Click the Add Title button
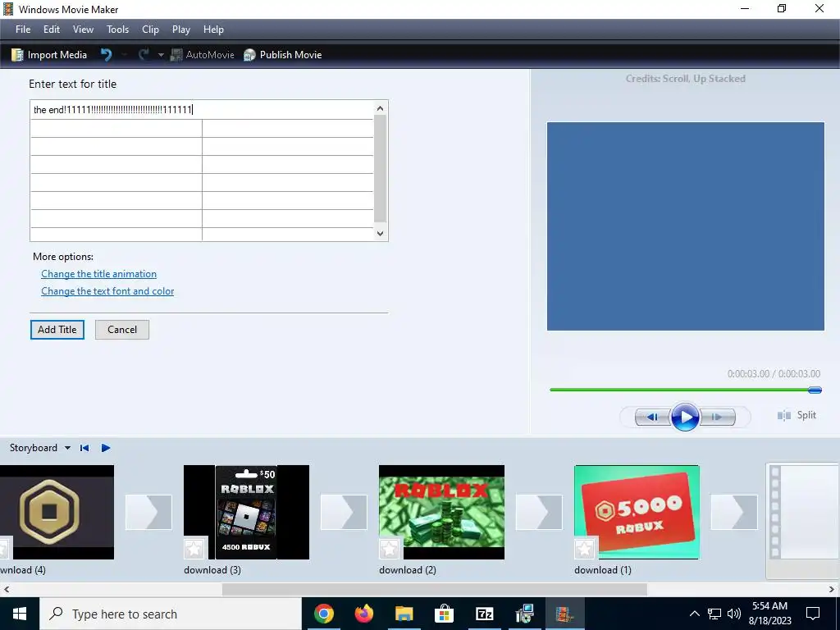This screenshot has width=840, height=630. (x=57, y=330)
